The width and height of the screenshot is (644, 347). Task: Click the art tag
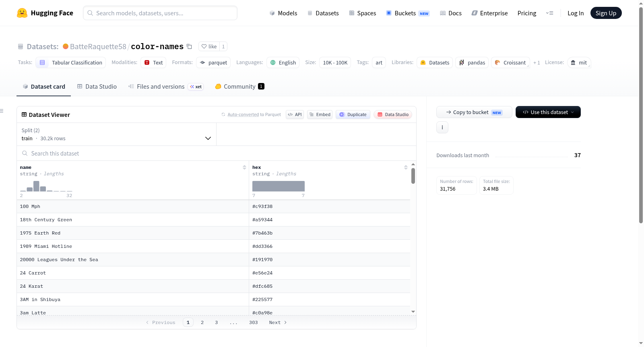[379, 62]
